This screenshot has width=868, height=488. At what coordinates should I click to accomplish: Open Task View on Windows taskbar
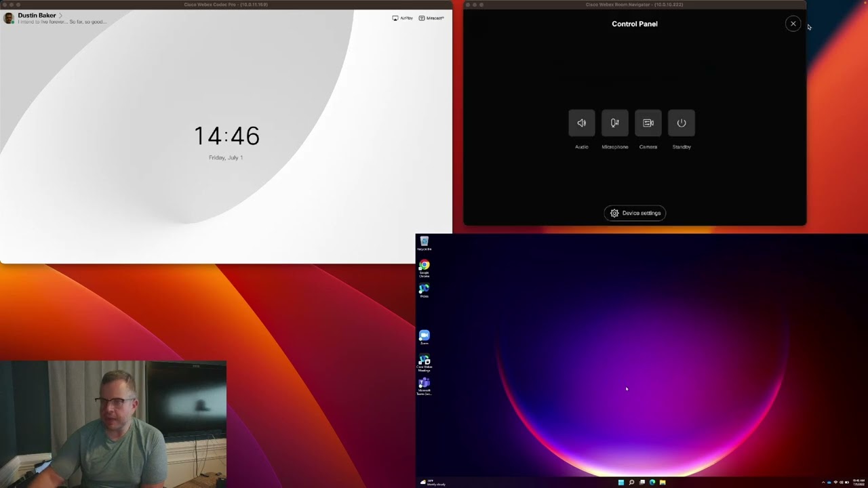[642, 483]
